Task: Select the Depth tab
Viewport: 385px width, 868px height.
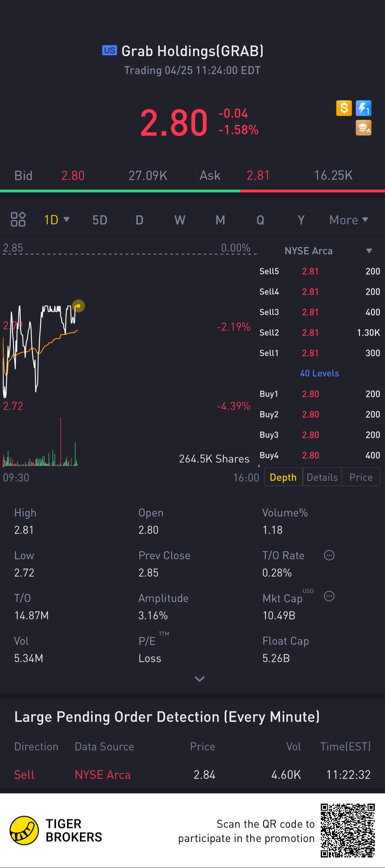Action: 283,477
